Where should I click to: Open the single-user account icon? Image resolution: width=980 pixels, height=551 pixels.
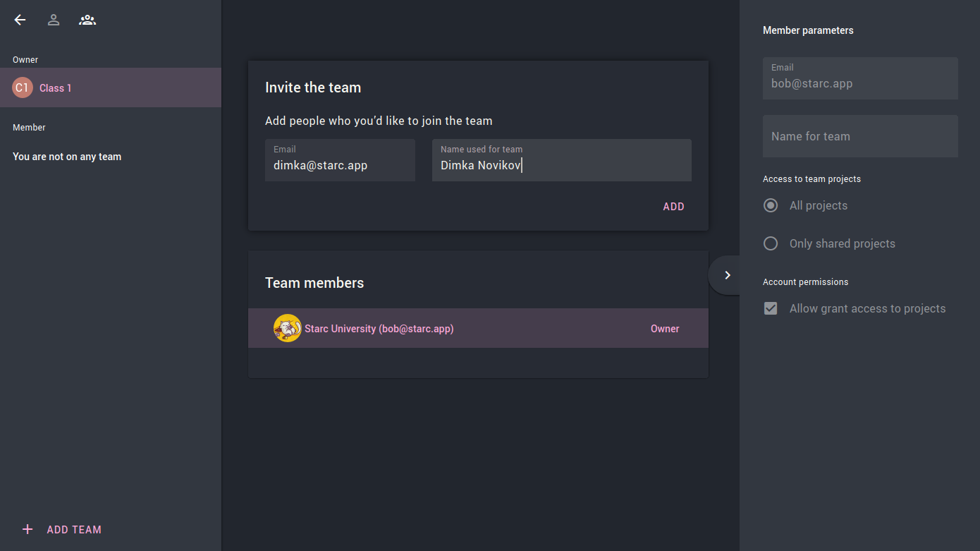(x=54, y=20)
